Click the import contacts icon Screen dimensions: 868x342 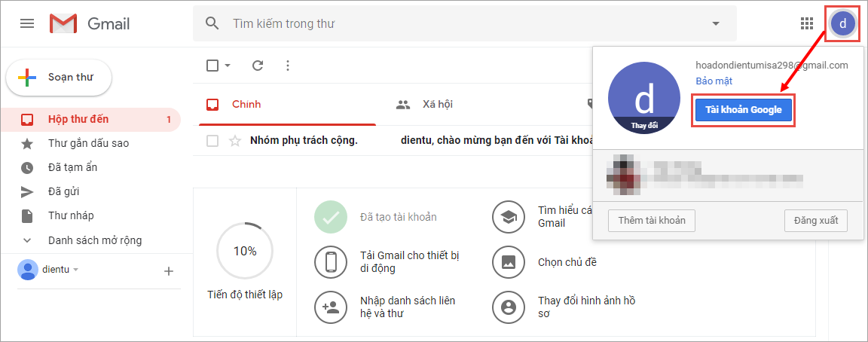pyautogui.click(x=331, y=307)
